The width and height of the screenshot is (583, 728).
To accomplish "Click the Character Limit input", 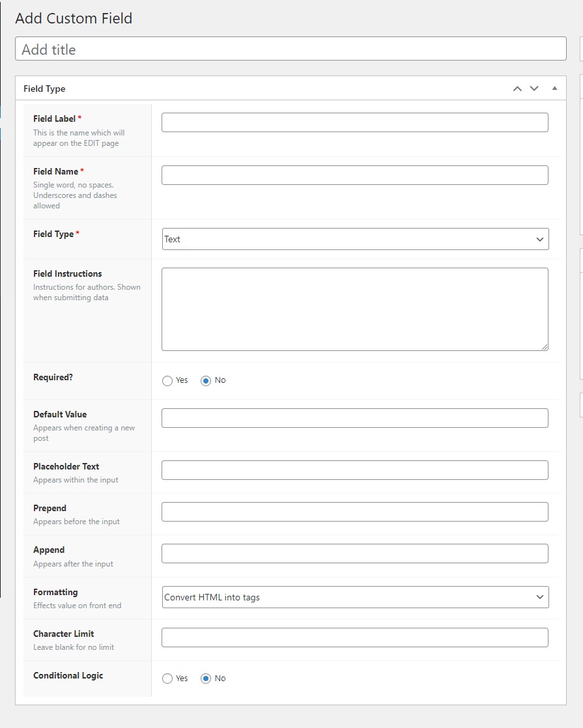I will [x=355, y=637].
